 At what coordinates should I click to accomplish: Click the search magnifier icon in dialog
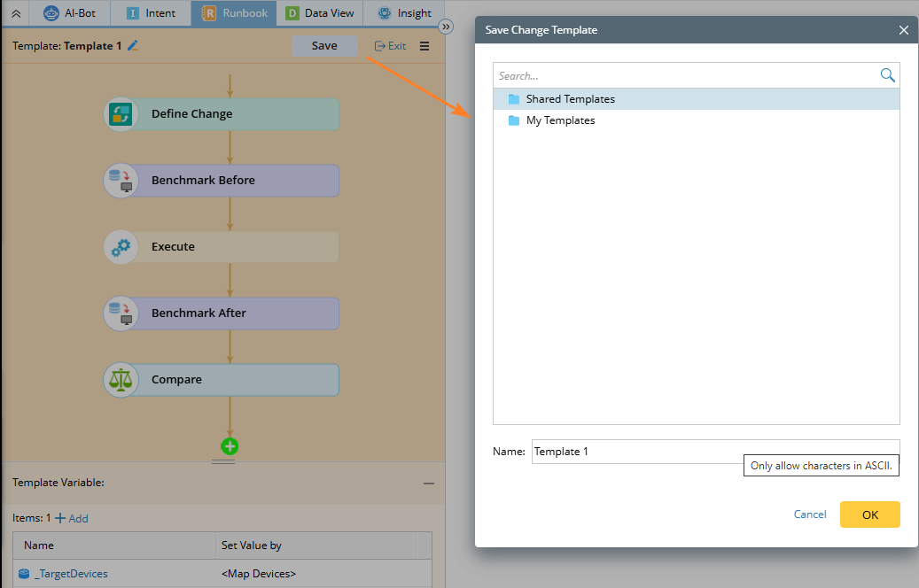(887, 75)
